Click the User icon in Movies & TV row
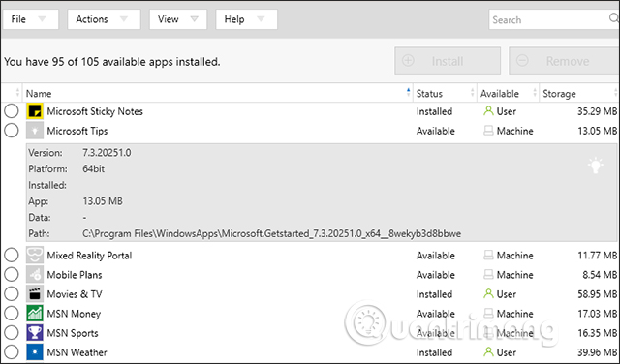620x364 pixels. 488,293
